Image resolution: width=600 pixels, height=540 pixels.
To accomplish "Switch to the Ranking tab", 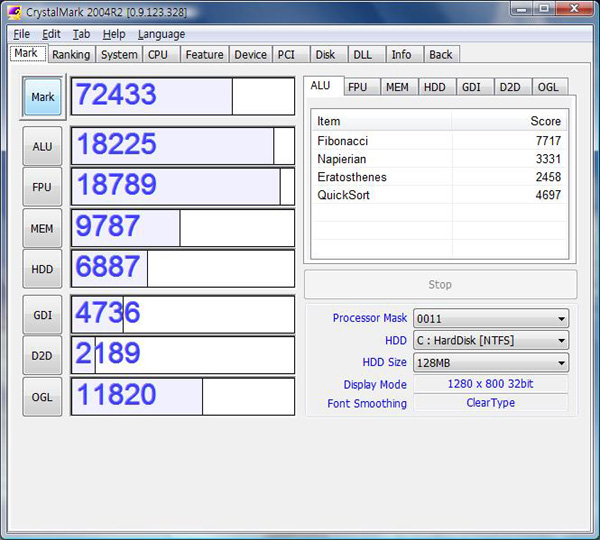I will coord(71,54).
